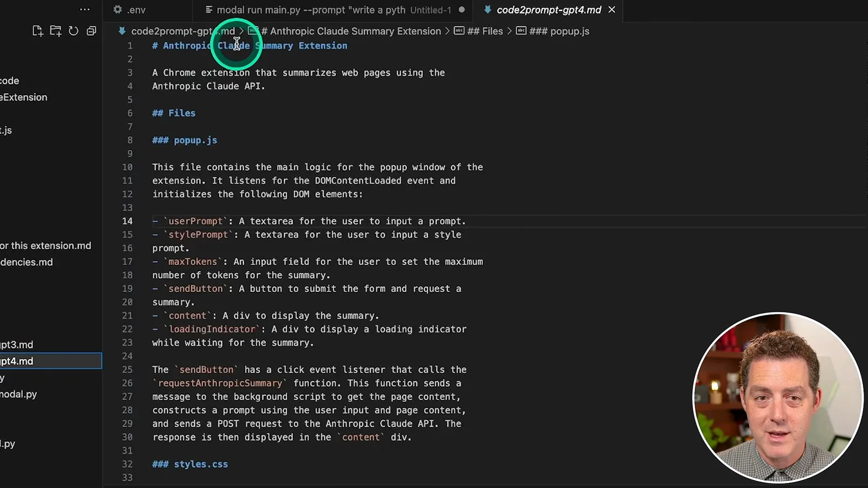Viewport: 868px width, 488px height.
Task: Click the presenter webcam thumbnail
Action: [x=778, y=397]
